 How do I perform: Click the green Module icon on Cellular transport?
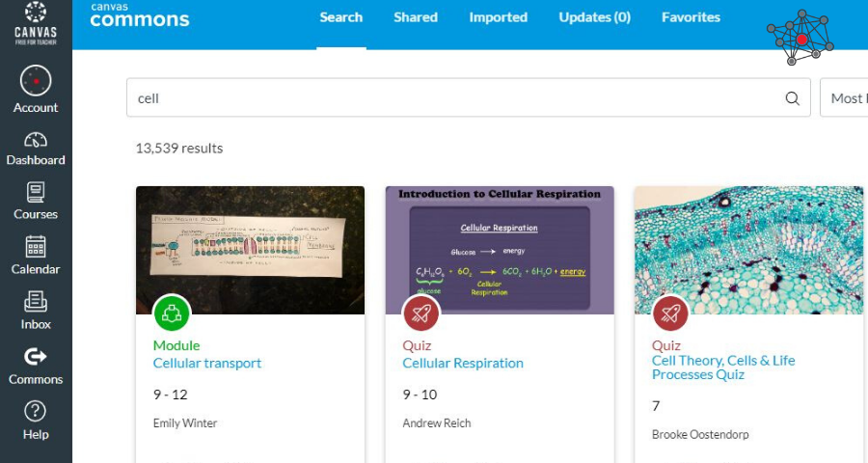point(172,313)
